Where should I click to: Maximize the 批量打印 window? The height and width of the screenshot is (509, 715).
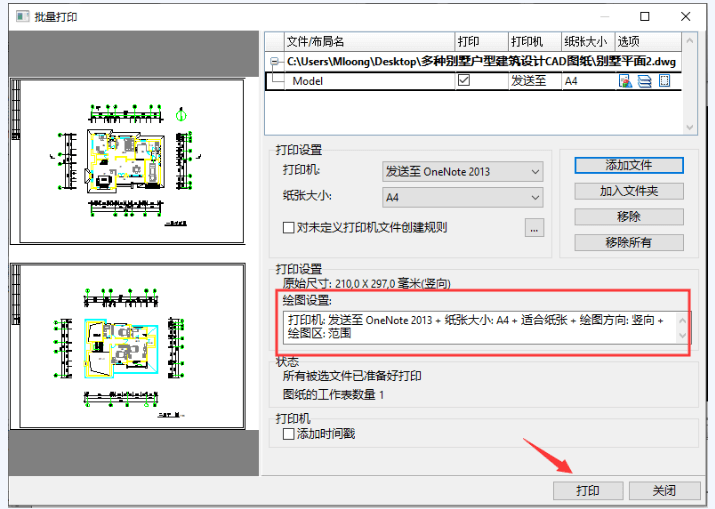[x=645, y=17]
